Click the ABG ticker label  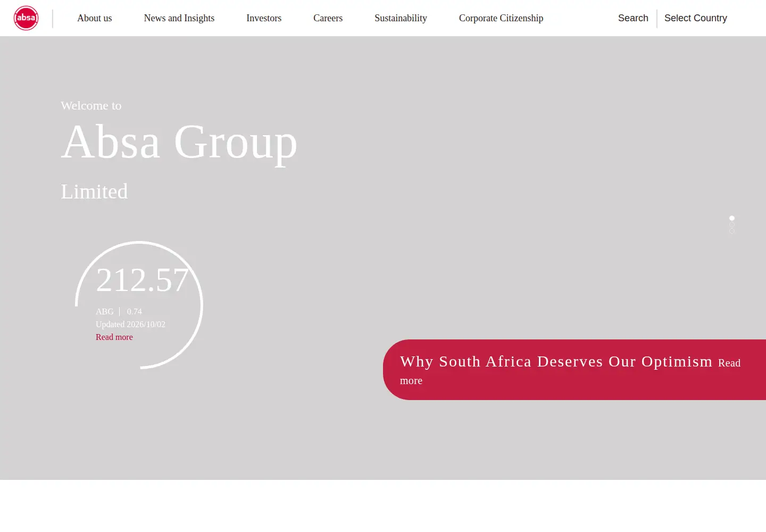coord(105,312)
